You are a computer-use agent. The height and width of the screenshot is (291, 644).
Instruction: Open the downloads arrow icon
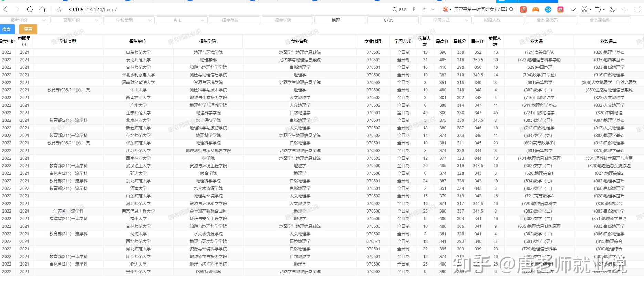(x=573, y=9)
